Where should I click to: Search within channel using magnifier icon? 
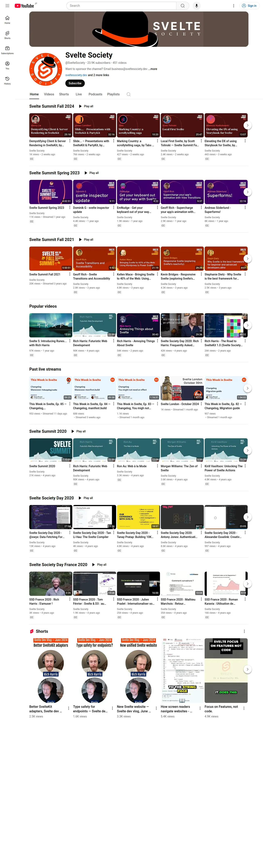click(x=128, y=94)
